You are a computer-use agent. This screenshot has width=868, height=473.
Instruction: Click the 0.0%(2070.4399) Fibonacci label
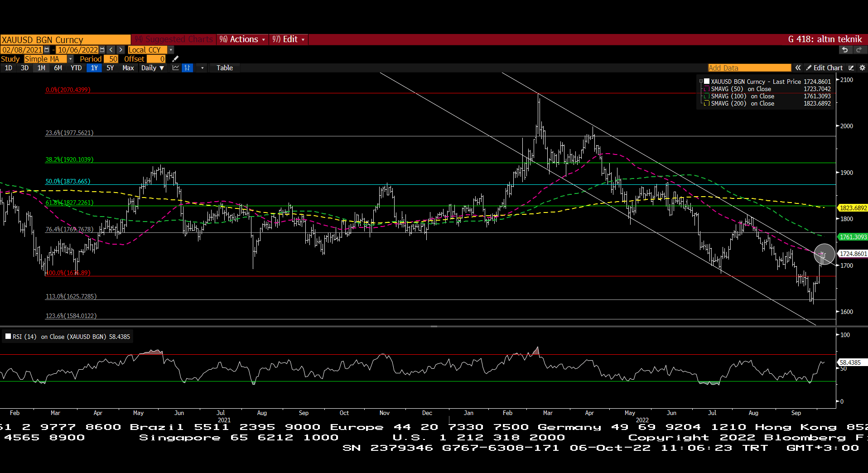68,90
